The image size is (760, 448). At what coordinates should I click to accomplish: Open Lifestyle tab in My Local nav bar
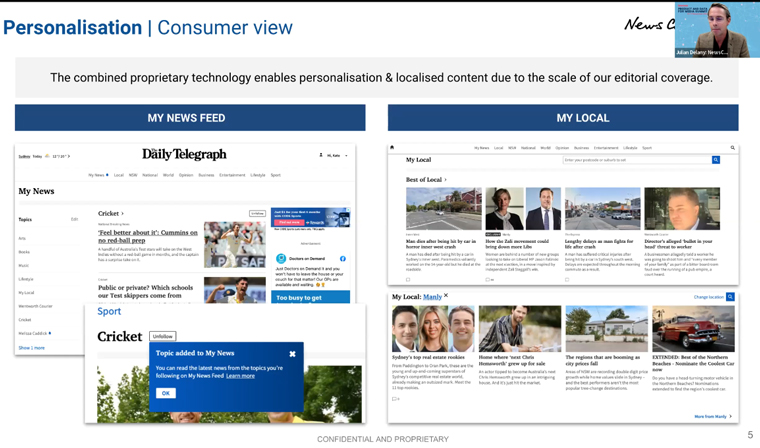tap(630, 148)
